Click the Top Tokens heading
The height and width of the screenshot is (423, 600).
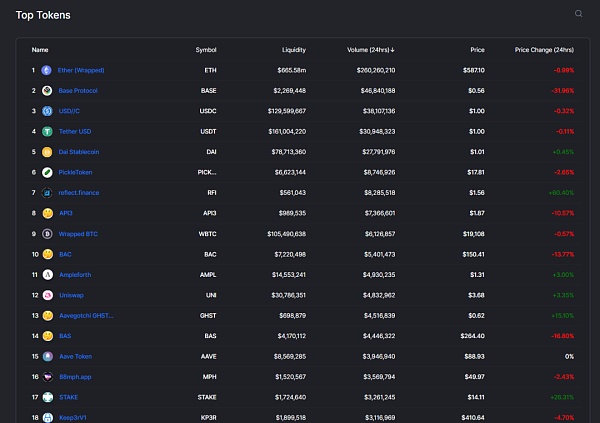pyautogui.click(x=43, y=15)
